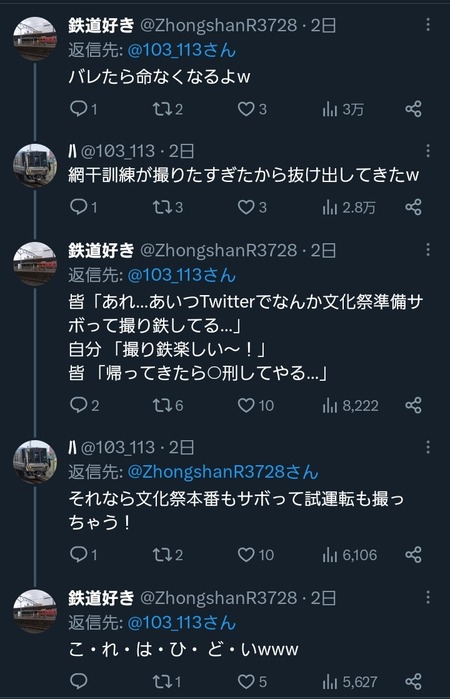Open more options on the last tweet

tap(428, 597)
